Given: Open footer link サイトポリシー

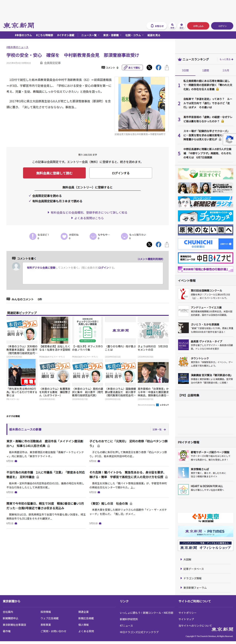Looking at the screenshot, I should click(188, 613).
